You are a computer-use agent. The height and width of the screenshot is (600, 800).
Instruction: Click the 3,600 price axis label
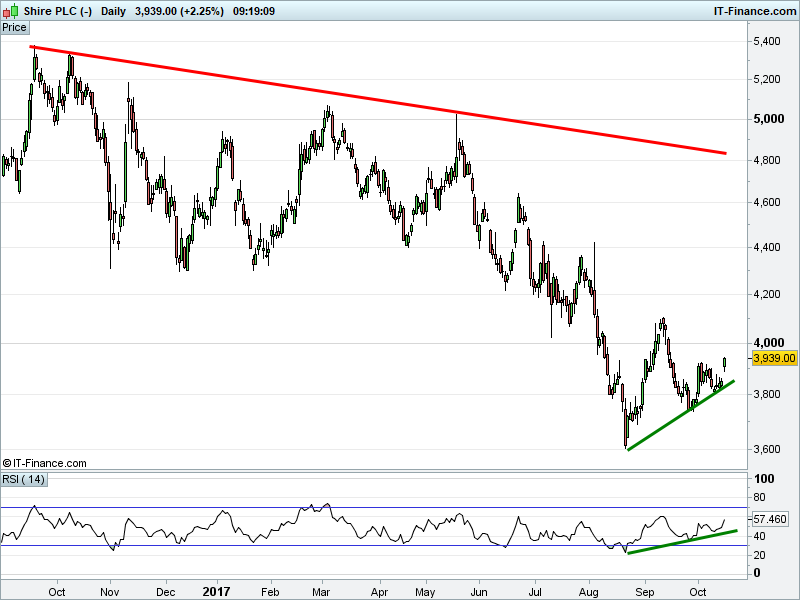click(767, 449)
